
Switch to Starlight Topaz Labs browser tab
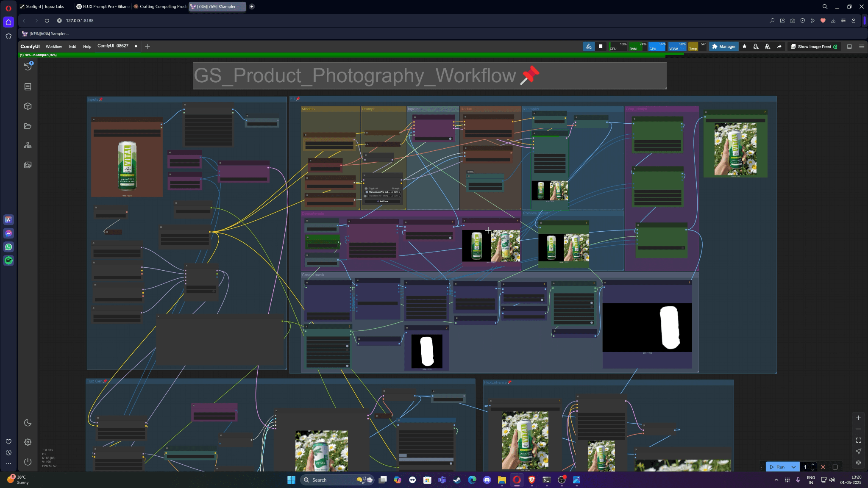[x=45, y=6]
